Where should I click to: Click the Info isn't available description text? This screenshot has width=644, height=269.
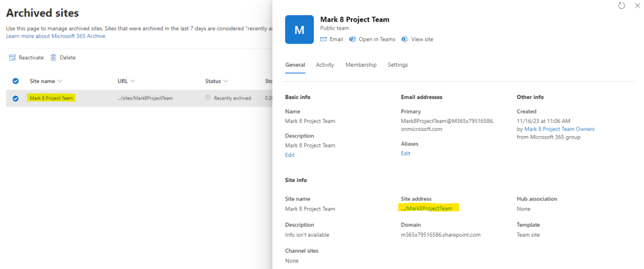[x=307, y=235]
